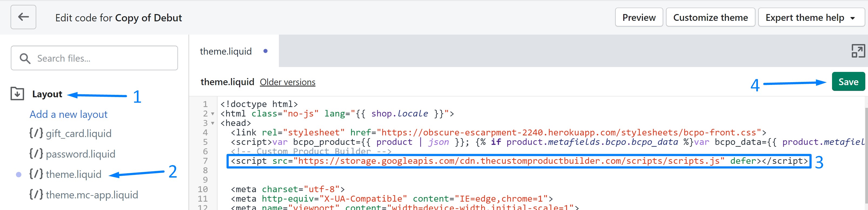
Task: Click the theme.liquid code file icon
Action: [36, 174]
